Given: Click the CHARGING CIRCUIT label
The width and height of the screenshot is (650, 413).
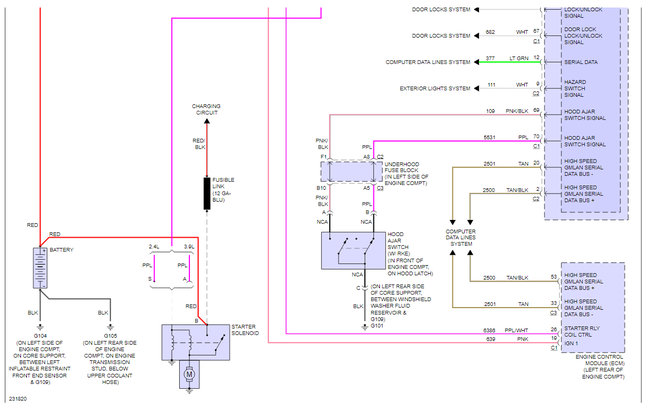Looking at the screenshot, I should pyautogui.click(x=206, y=109).
